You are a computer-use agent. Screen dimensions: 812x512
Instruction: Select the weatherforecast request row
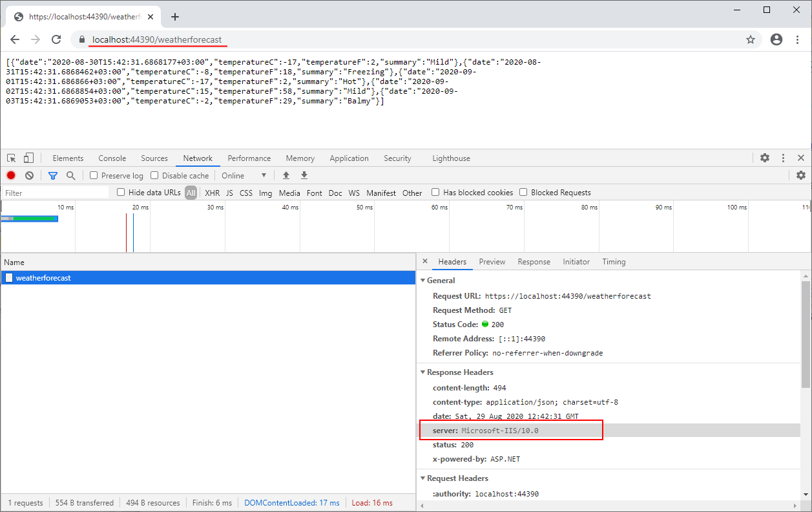click(208, 278)
